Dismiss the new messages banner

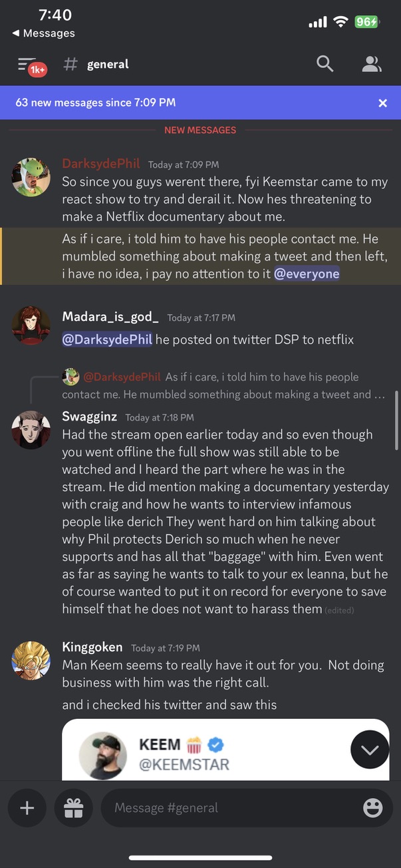382,103
